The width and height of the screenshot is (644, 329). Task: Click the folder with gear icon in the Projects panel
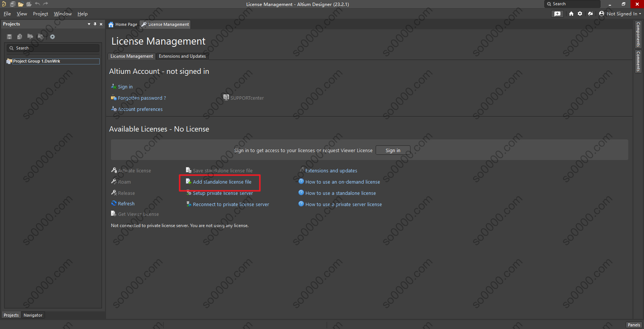(x=40, y=37)
